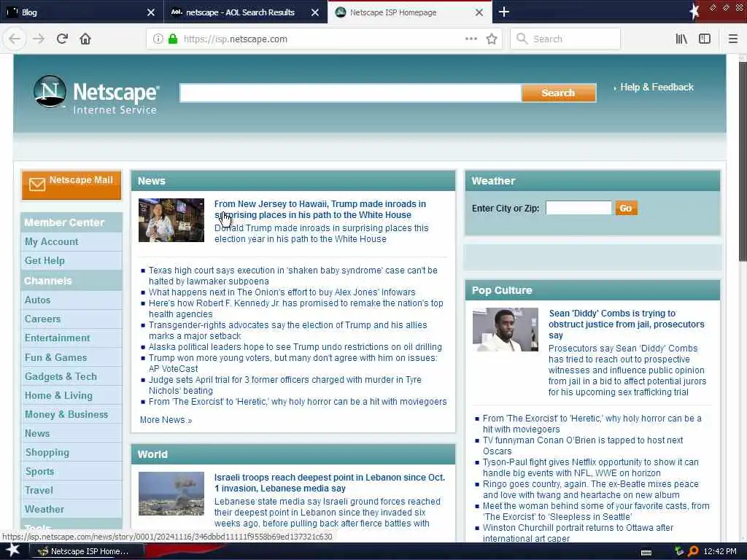Open Home & Living channel

(58, 395)
